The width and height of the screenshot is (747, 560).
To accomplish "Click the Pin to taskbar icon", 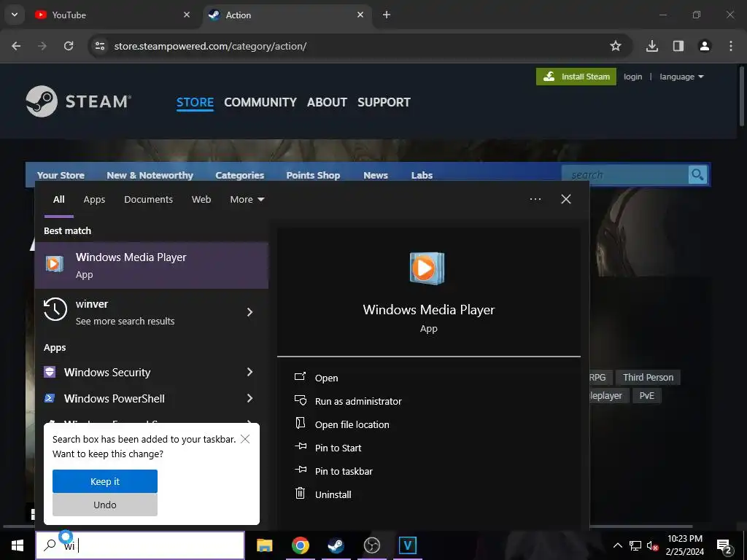I will pyautogui.click(x=301, y=470).
